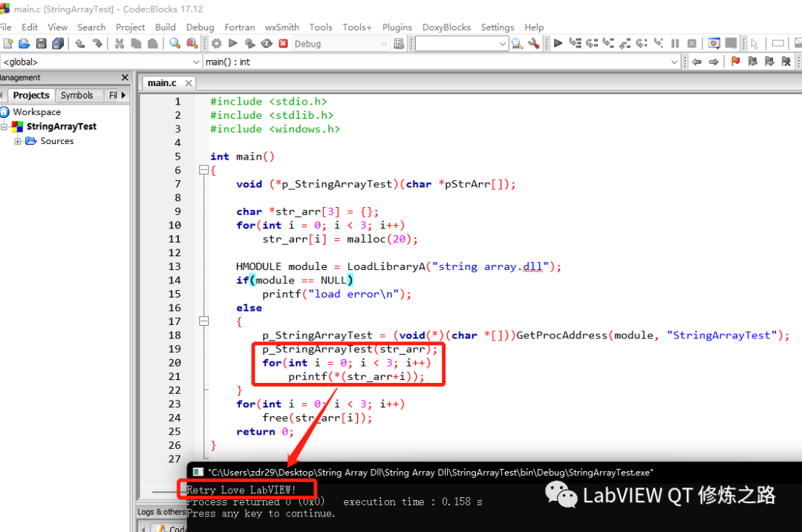Select the Sources folder item
Screen dimensions: 802x532
pyautogui.click(x=56, y=141)
